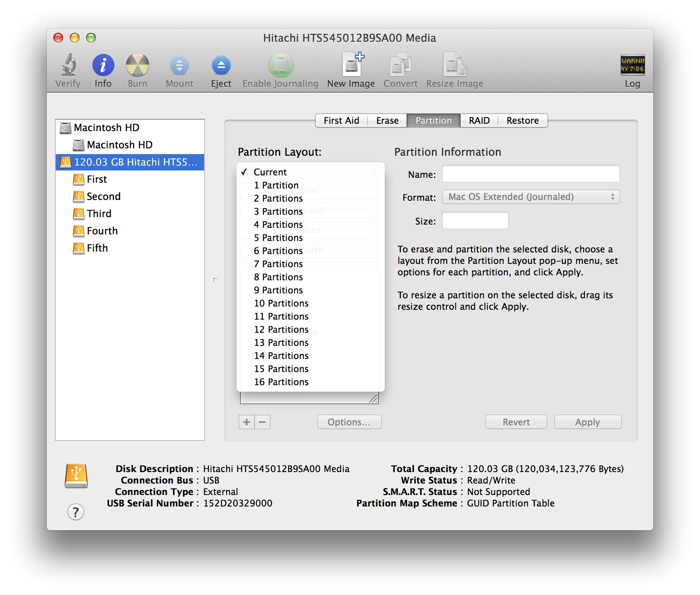Open Disk Utility help button
The height and width of the screenshot is (595, 700).
[75, 512]
